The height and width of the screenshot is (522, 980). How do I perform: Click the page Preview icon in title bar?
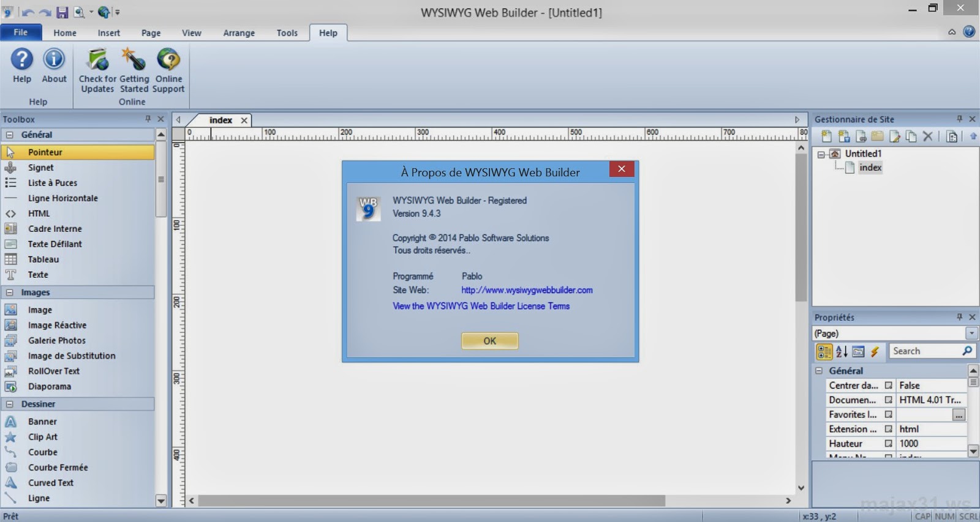[79, 12]
